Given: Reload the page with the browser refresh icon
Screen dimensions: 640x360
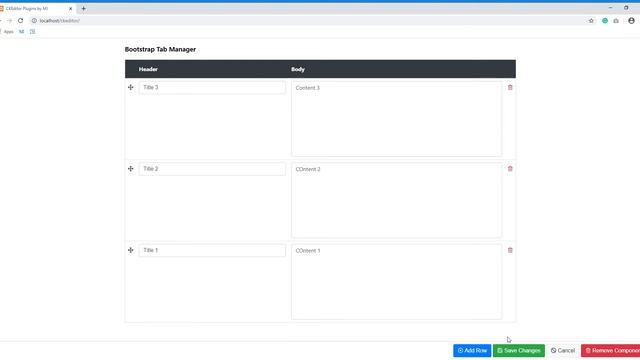Looking at the screenshot, I should [x=20, y=20].
